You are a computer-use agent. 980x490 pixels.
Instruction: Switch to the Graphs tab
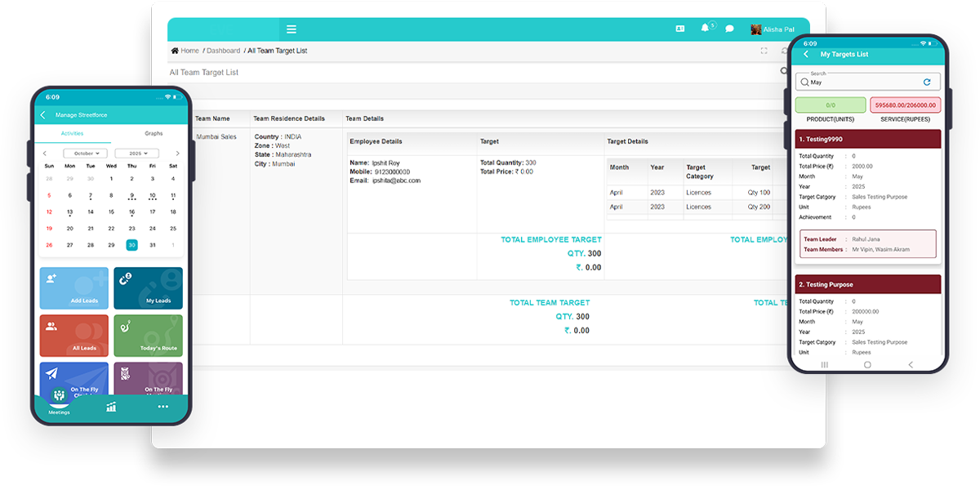coord(154,133)
